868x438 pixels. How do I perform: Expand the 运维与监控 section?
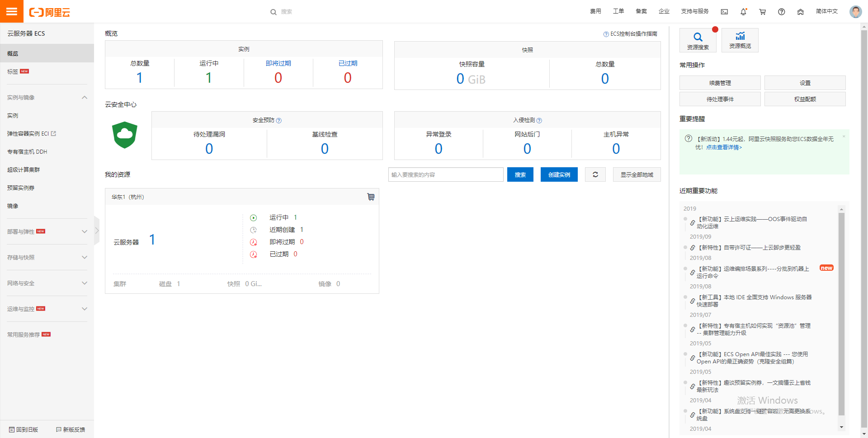pyautogui.click(x=85, y=309)
